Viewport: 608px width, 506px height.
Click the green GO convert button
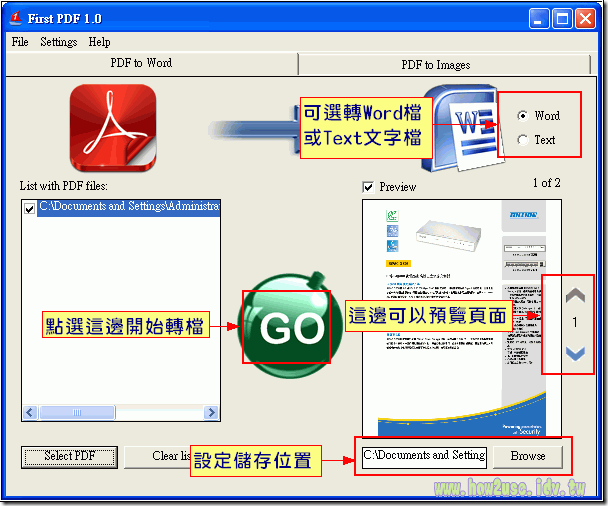(x=290, y=327)
